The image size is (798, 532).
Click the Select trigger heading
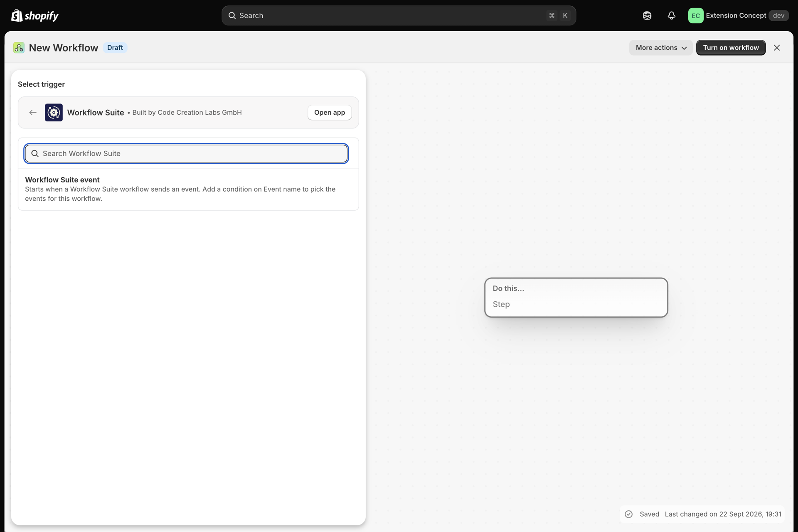(x=41, y=84)
